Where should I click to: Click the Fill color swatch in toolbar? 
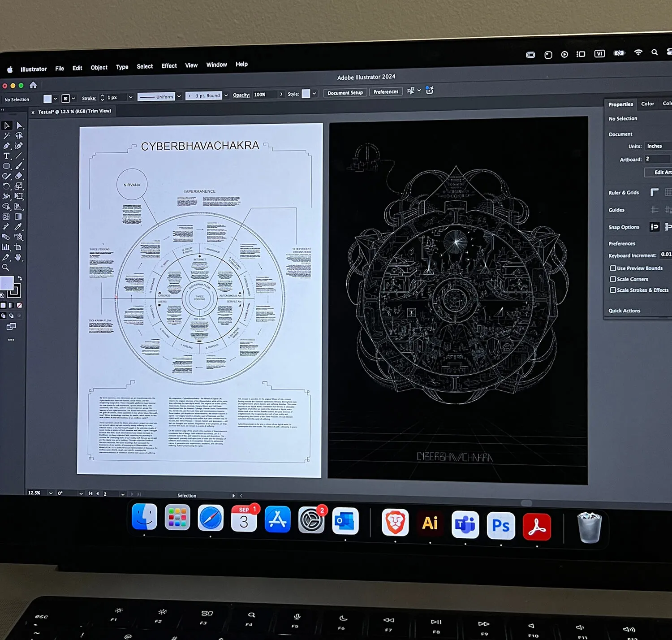(6, 283)
